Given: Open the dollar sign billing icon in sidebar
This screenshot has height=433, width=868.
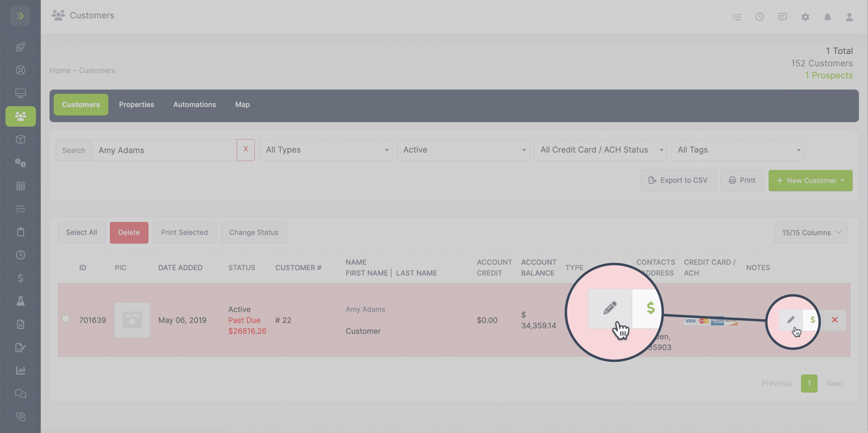Looking at the screenshot, I should (20, 278).
